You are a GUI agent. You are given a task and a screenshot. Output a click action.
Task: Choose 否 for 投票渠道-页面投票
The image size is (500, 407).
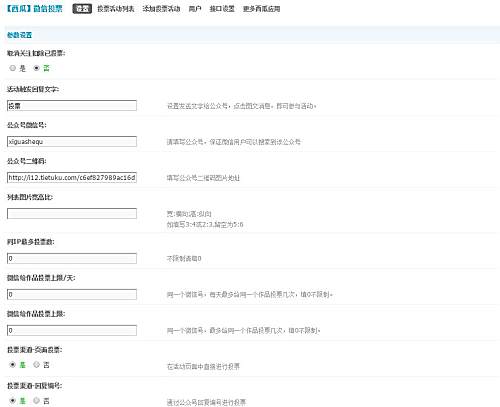tap(37, 365)
